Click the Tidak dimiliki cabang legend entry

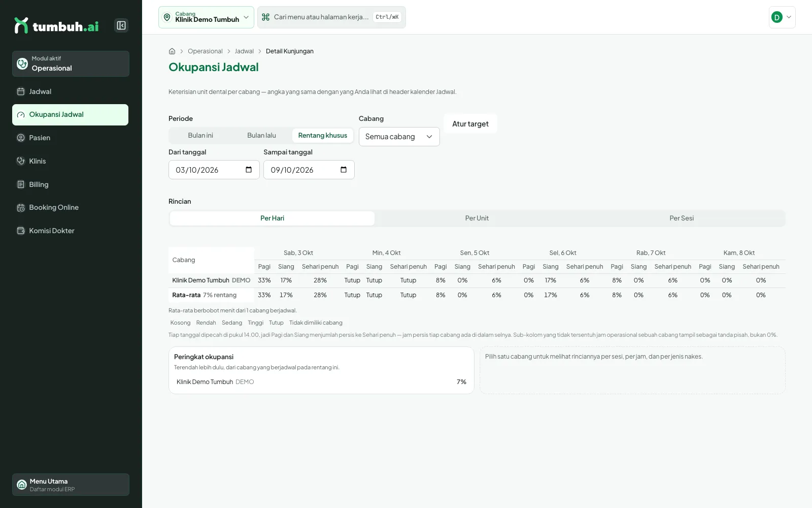pos(316,323)
